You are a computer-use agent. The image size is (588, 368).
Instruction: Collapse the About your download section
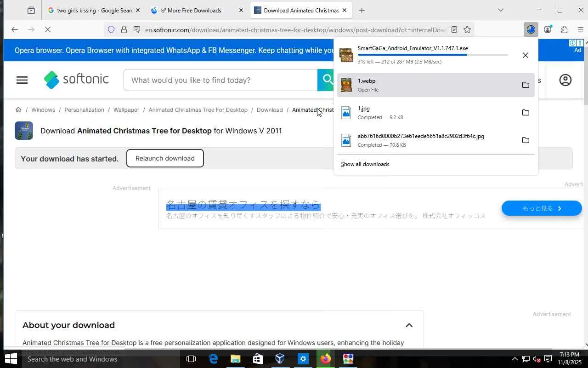tap(409, 325)
